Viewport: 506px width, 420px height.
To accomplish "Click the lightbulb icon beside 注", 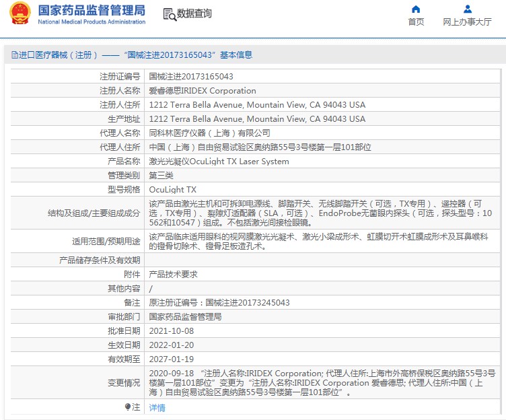I will (x=128, y=407).
